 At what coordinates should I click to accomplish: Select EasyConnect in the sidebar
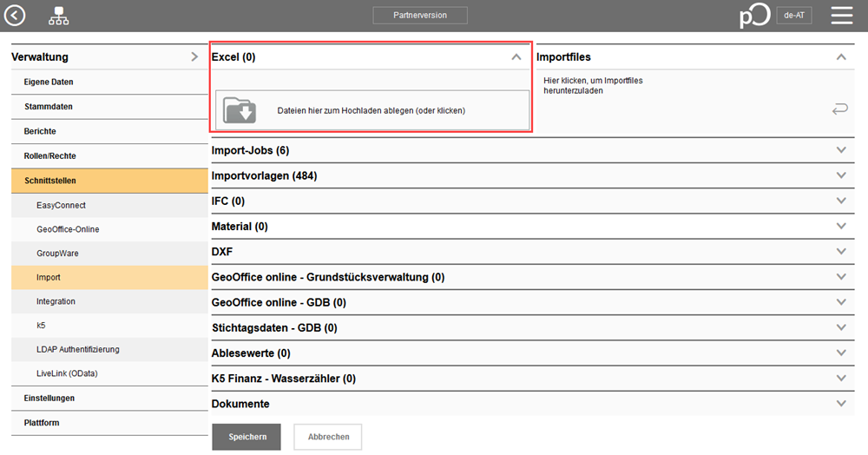pos(61,206)
